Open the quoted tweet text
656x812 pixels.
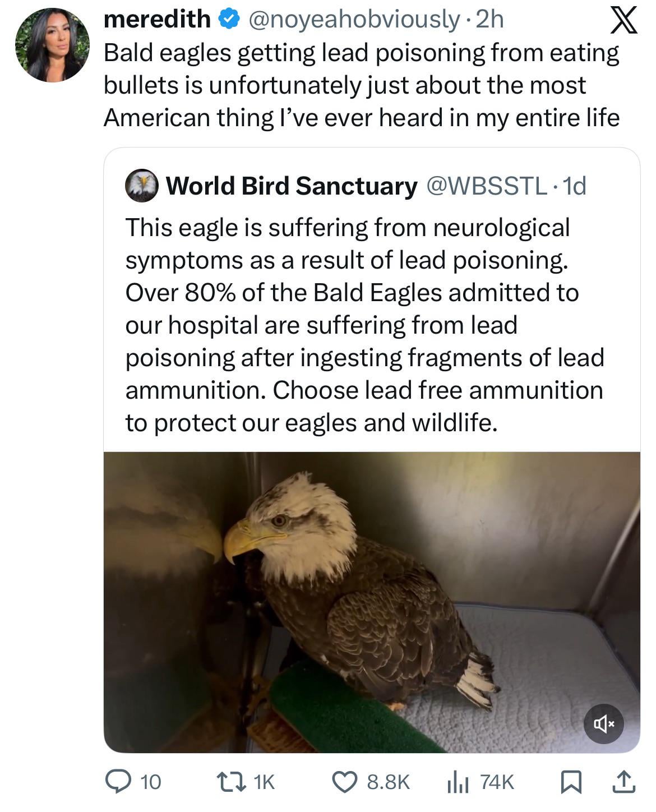pyautogui.click(x=364, y=325)
